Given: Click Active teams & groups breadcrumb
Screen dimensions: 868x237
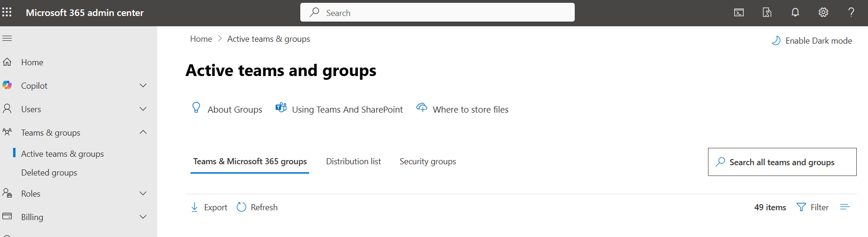Looking at the screenshot, I should point(268,39).
